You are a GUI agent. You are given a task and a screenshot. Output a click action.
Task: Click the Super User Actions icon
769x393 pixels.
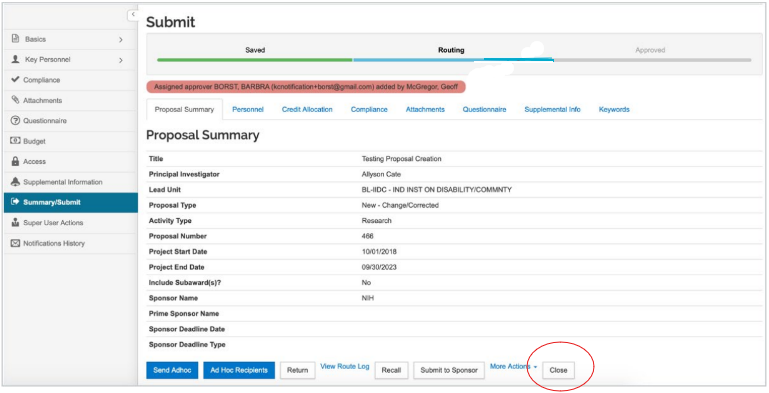(15, 223)
